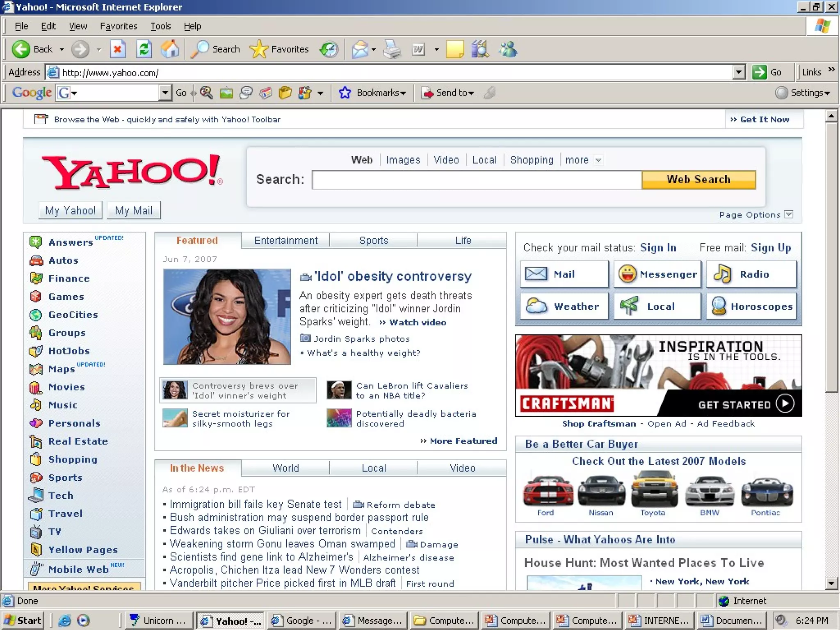Open the Home page icon
The width and height of the screenshot is (840, 630).
click(x=170, y=50)
